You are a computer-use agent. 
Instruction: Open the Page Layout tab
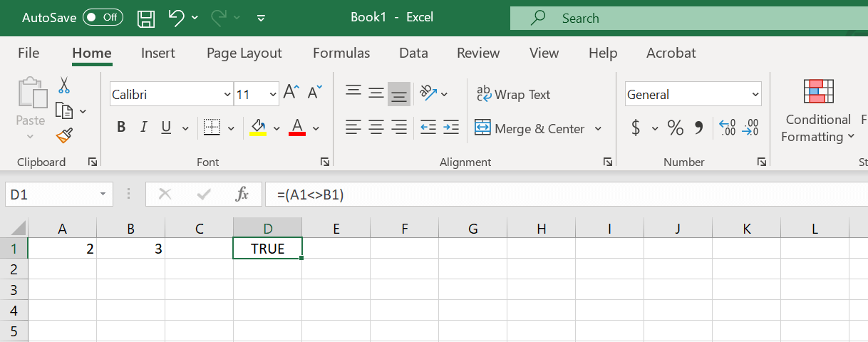click(x=244, y=53)
